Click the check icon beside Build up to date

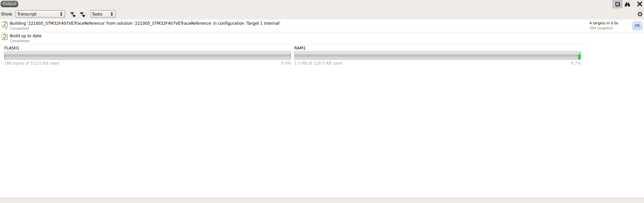pos(4,37)
